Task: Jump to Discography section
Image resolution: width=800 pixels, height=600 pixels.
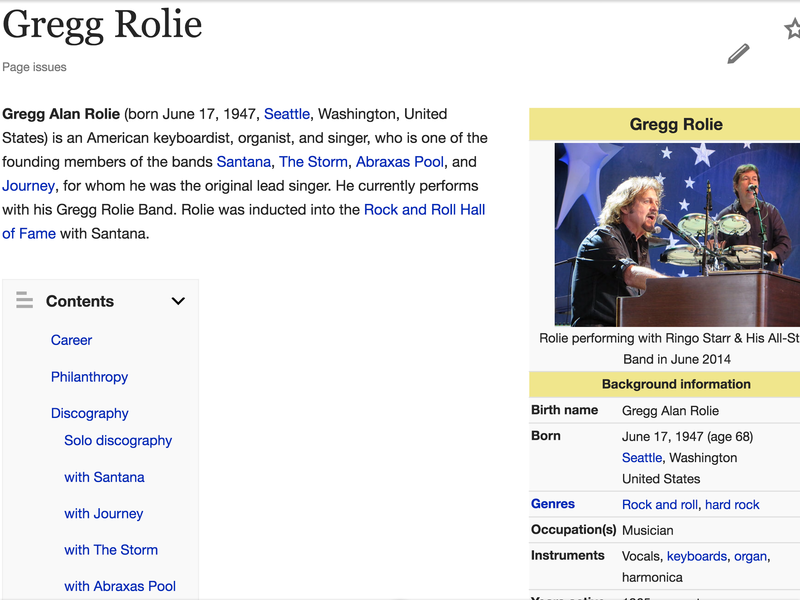Action: point(89,413)
